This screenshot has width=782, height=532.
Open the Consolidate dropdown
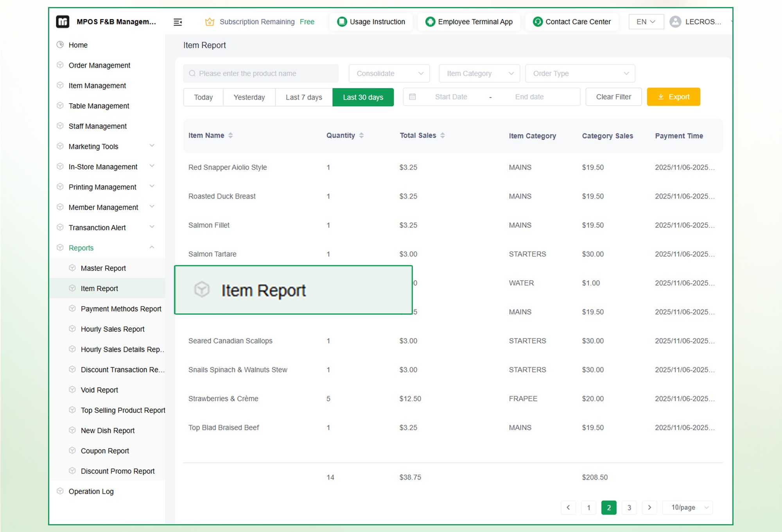tap(389, 73)
